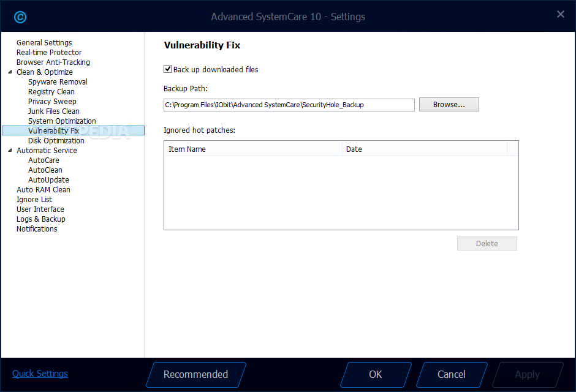Screen dimensions: 576x392
Task: Open User Interface settings
Action: click(40, 209)
